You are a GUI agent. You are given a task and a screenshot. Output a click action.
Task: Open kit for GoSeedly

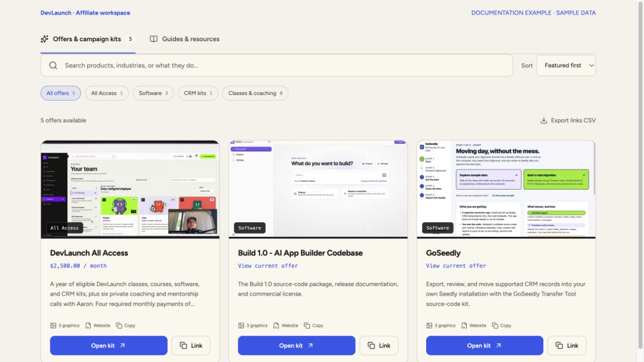click(x=485, y=346)
